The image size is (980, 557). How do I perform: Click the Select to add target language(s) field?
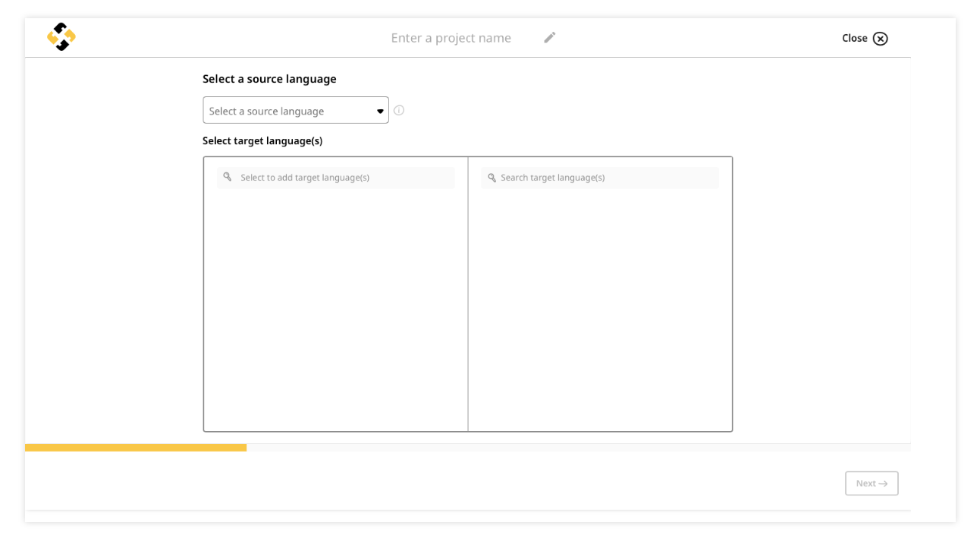[336, 178]
